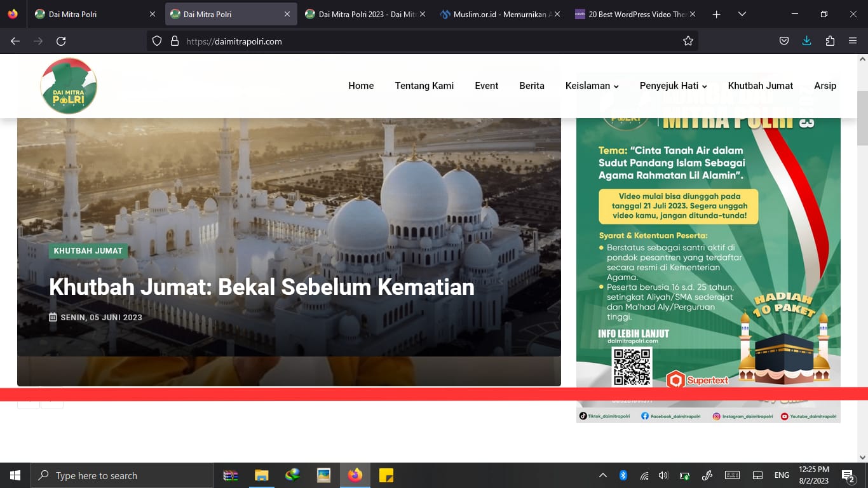Click the lock icon for site information
This screenshot has height=488, width=868.
175,41
